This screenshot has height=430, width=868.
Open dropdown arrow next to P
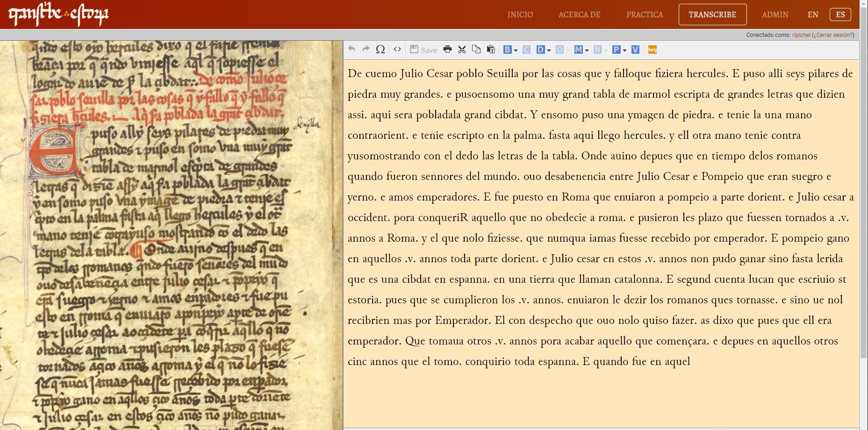click(624, 50)
